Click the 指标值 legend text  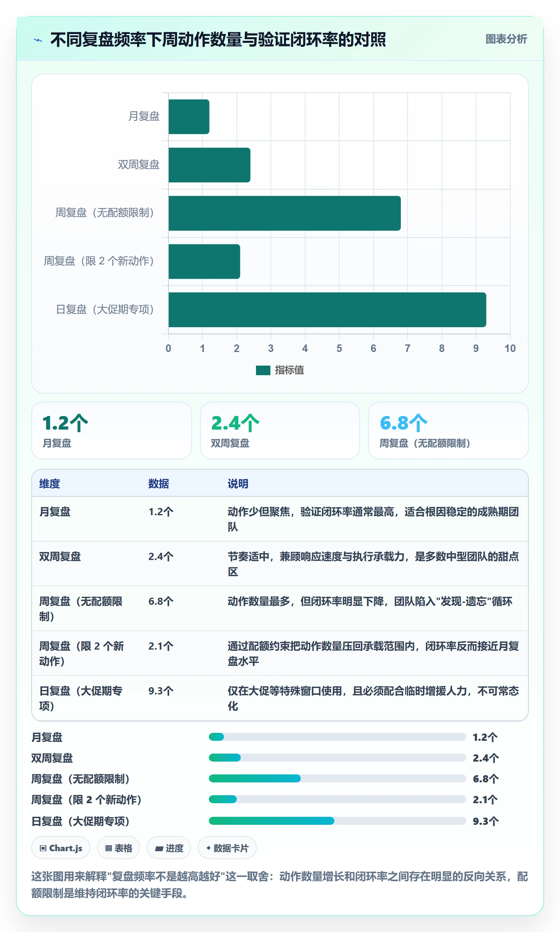(x=289, y=370)
